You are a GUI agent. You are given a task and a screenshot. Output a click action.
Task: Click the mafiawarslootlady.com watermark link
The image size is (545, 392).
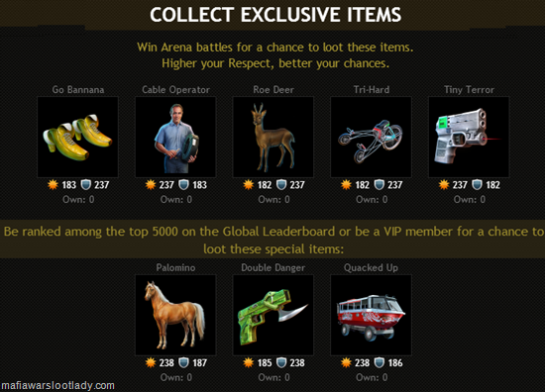[57, 385]
